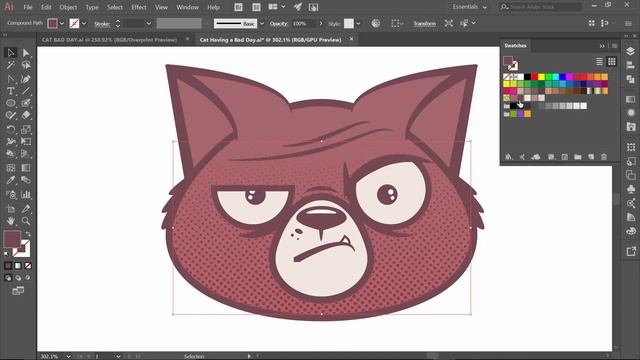Pick the red swatch in Swatches panel
Screen dimensions: 640x360
click(534, 76)
